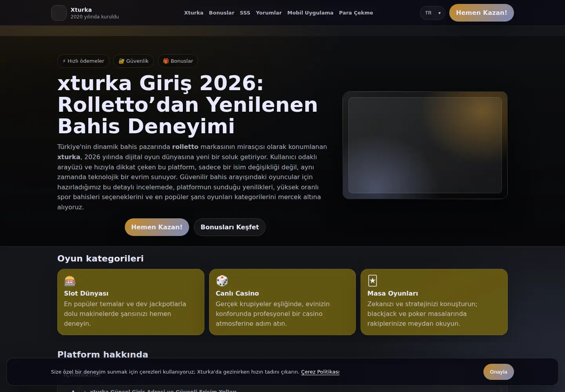Click the Bonuslar gift badge
The height and width of the screenshot is (392, 565).
click(x=178, y=61)
